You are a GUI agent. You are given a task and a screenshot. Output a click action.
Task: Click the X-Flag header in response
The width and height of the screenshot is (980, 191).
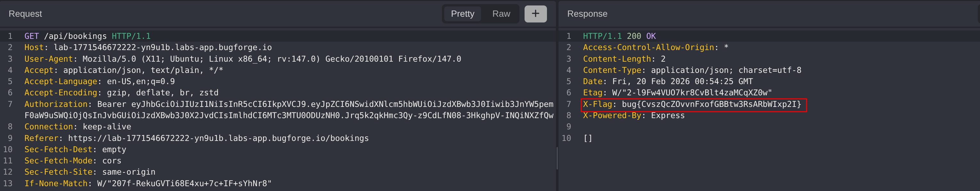pos(597,104)
